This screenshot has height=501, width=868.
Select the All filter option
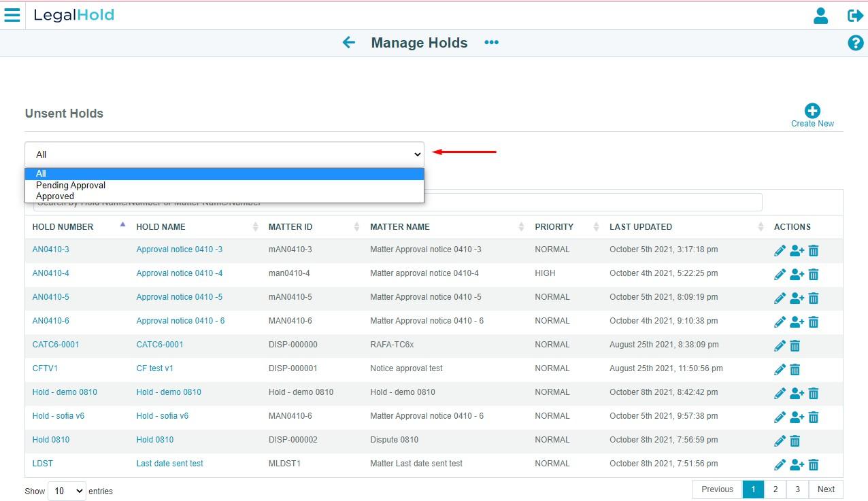point(224,173)
